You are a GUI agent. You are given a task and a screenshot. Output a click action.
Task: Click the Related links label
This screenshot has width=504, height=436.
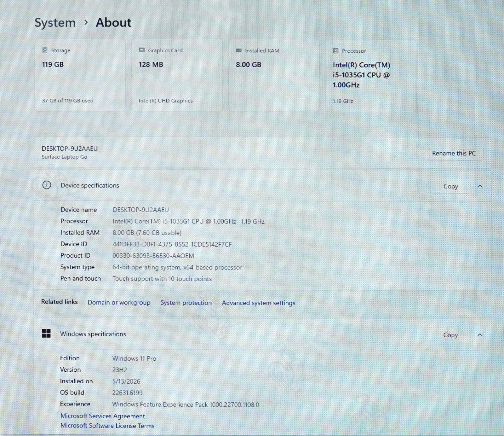pyautogui.click(x=59, y=302)
